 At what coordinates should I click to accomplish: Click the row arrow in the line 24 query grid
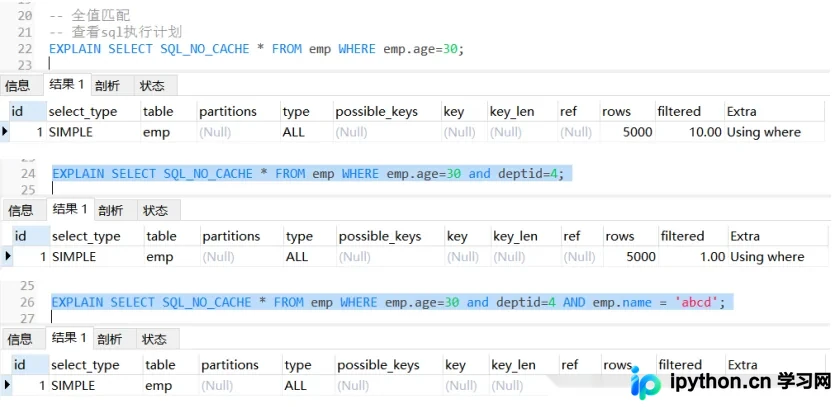click(x=7, y=256)
